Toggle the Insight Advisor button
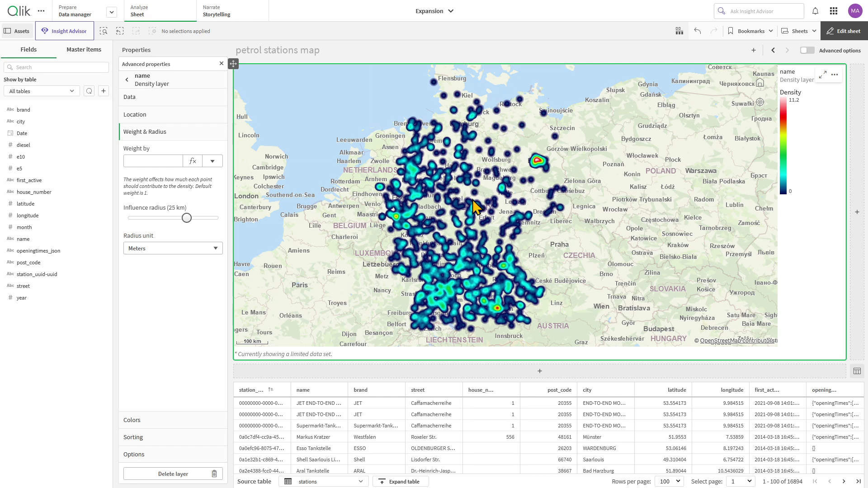Viewport: 868px width, 488px height. click(x=64, y=31)
